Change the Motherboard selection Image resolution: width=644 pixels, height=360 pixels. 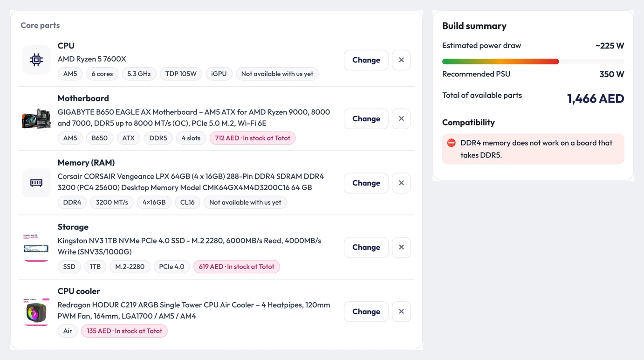point(366,119)
